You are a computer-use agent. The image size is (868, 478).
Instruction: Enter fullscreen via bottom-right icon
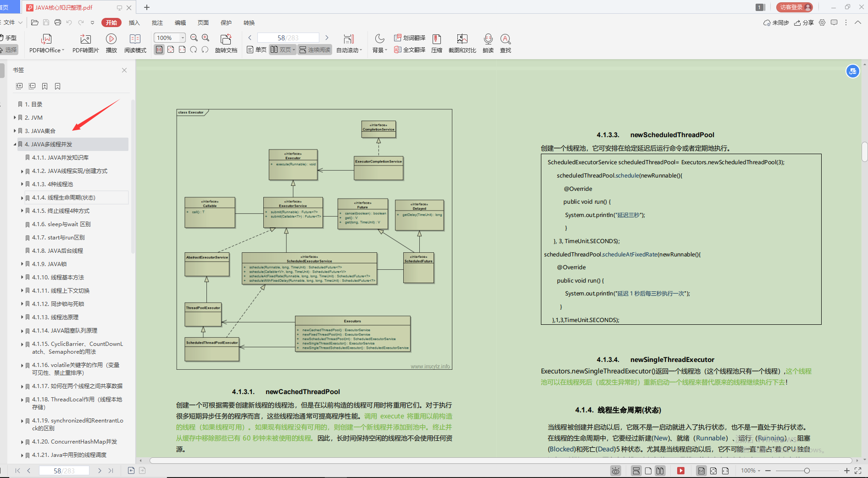tap(858, 471)
